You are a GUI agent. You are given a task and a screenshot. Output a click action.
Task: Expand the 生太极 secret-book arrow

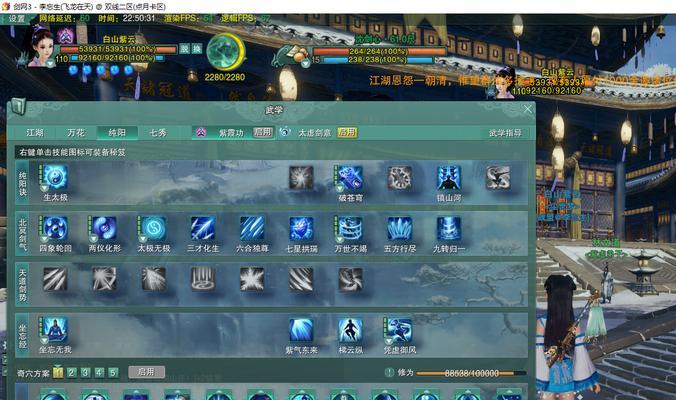[x=44, y=188]
